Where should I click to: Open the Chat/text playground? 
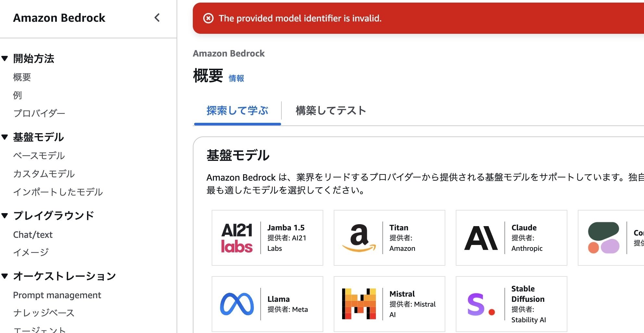pyautogui.click(x=32, y=234)
